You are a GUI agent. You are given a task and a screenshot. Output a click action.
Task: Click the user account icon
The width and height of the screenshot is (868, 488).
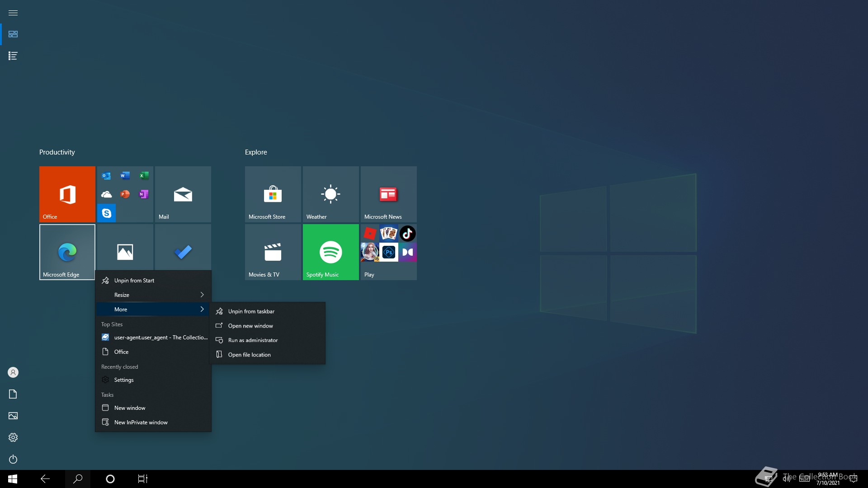click(13, 372)
